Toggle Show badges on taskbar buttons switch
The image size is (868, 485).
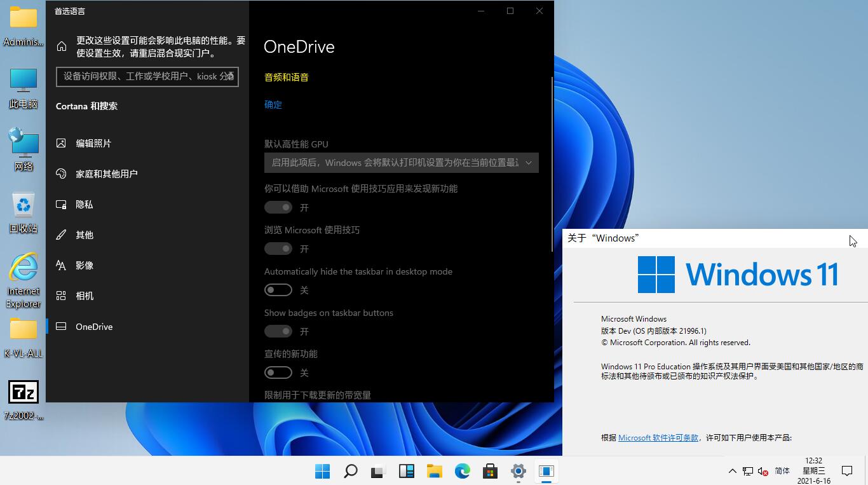coord(278,331)
